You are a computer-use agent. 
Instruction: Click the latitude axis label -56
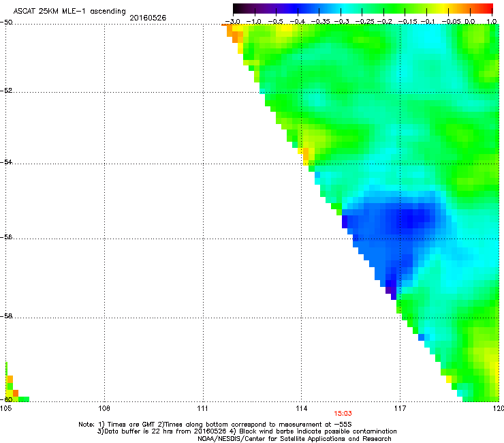click(x=6, y=236)
